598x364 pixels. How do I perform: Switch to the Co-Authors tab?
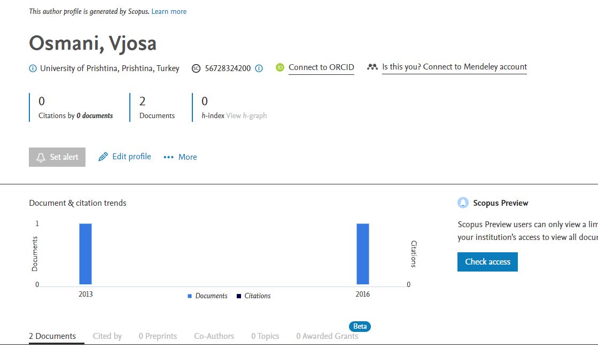pyautogui.click(x=214, y=336)
